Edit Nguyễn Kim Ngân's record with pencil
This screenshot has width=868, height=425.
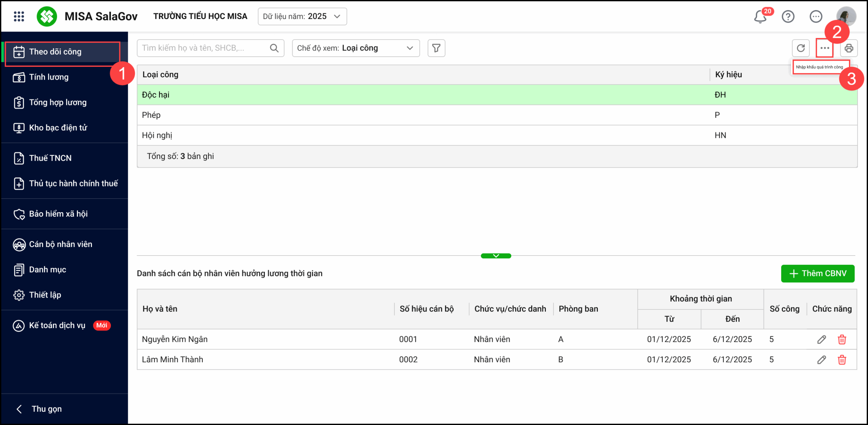pos(821,339)
